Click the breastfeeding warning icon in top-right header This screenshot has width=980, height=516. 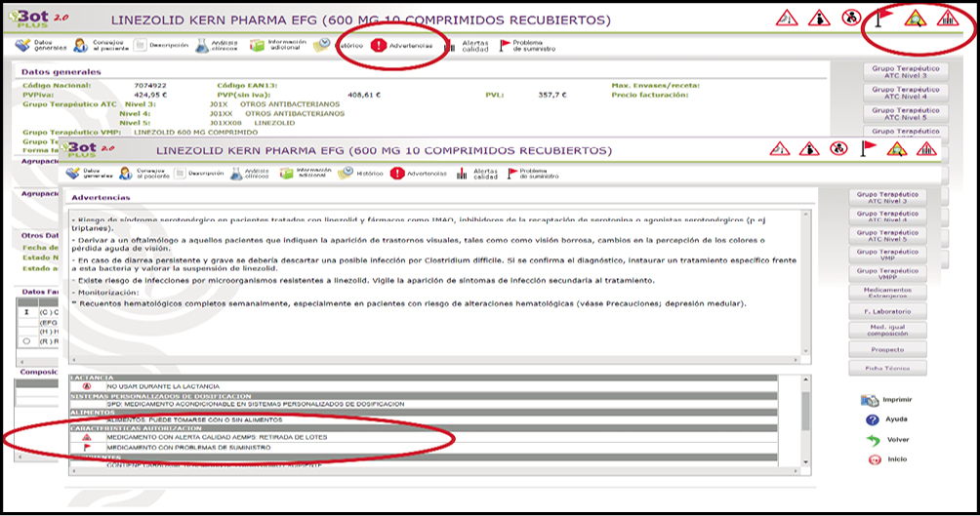(x=850, y=18)
